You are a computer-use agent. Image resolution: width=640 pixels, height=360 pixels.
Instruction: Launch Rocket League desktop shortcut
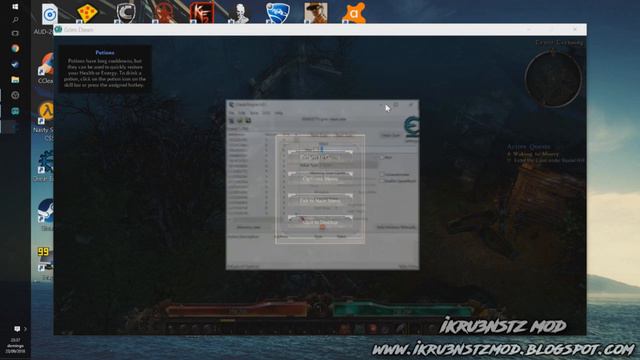[x=278, y=13]
